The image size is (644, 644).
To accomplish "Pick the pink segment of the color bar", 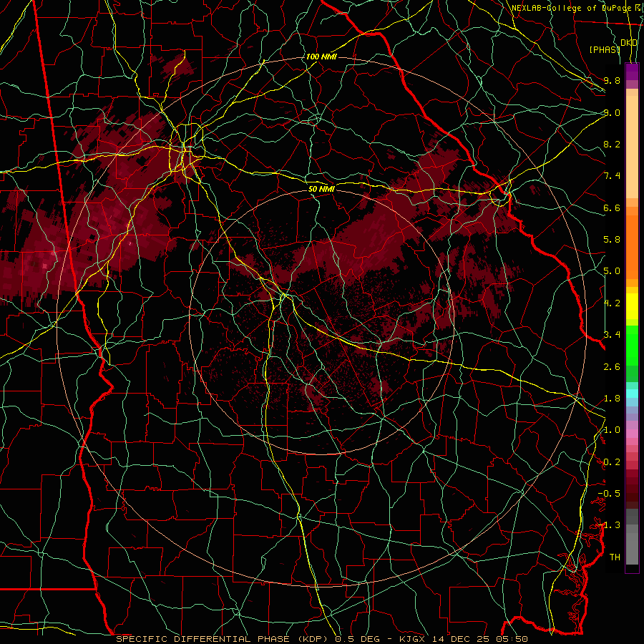I will 632,434.
